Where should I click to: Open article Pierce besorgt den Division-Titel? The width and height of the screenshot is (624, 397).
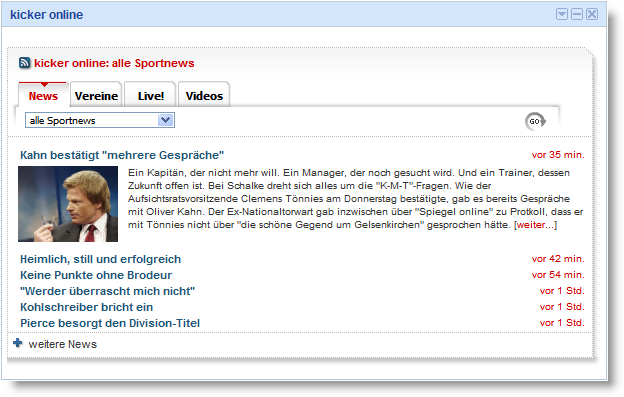pos(110,323)
